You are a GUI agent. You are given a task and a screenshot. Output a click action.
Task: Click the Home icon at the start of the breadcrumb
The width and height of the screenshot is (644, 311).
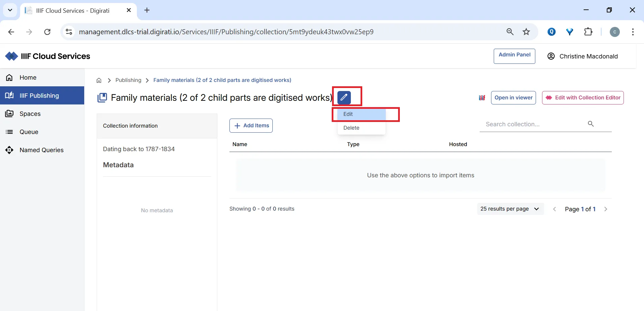(98, 80)
